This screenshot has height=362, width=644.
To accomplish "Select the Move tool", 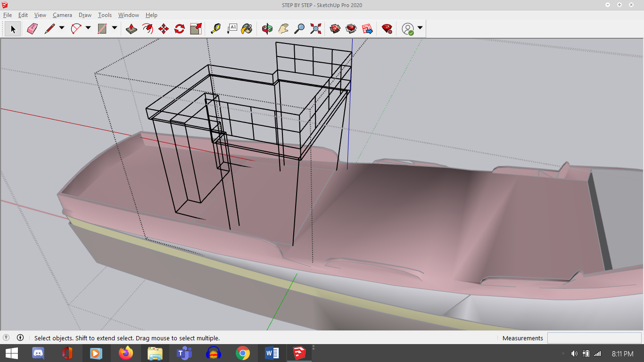I will (x=164, y=29).
